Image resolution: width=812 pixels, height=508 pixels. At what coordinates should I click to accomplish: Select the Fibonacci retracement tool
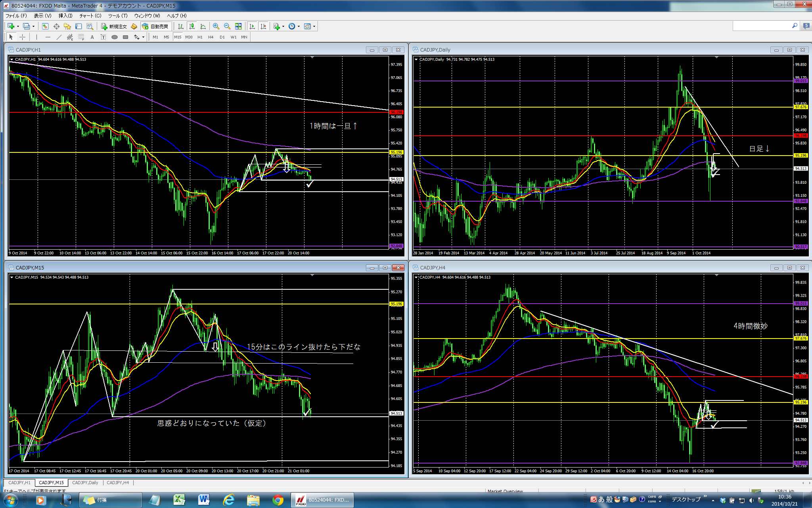(81, 37)
